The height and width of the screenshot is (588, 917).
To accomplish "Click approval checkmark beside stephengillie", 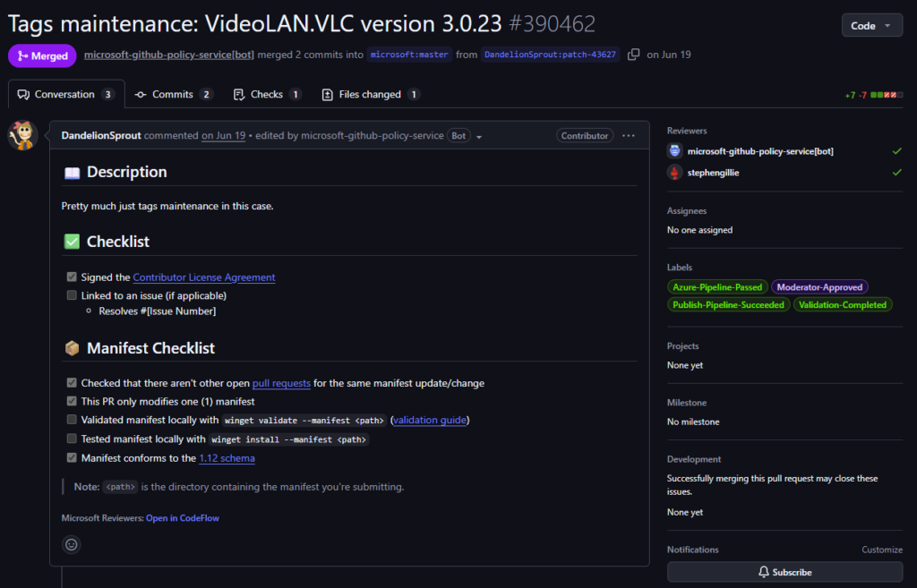I will point(896,173).
